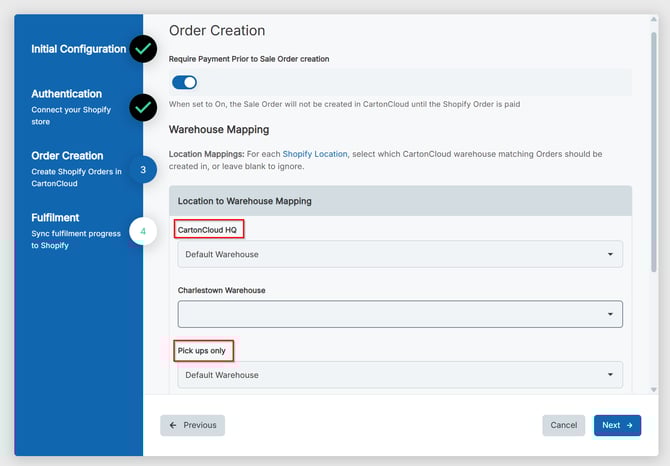This screenshot has width=670, height=466.
Task: Open the Charlestown Warehouse dropdown
Action: [400, 314]
